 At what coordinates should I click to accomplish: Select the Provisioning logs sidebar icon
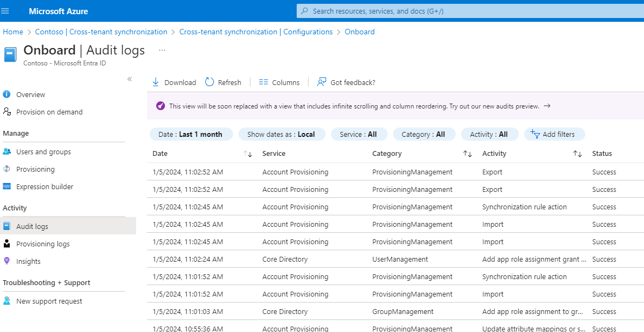coord(6,244)
